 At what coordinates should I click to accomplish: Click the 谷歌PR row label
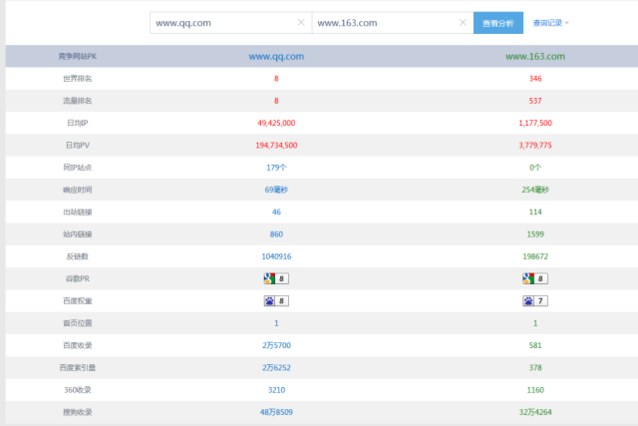point(77,278)
